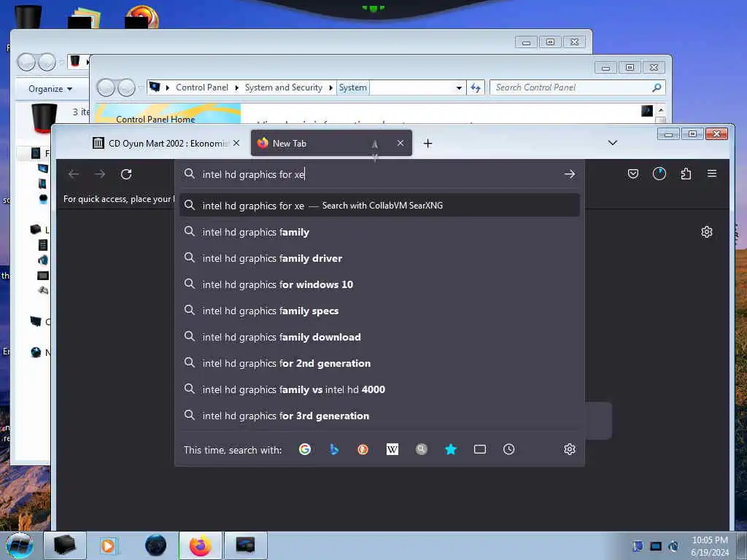Refresh Control Panel address bar
This screenshot has height=560, width=747.
476,87
